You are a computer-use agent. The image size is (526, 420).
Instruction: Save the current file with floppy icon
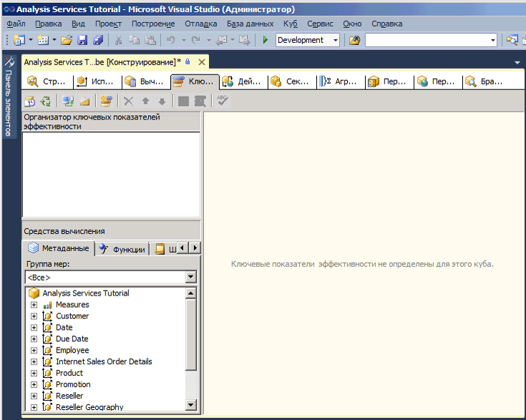pos(82,40)
